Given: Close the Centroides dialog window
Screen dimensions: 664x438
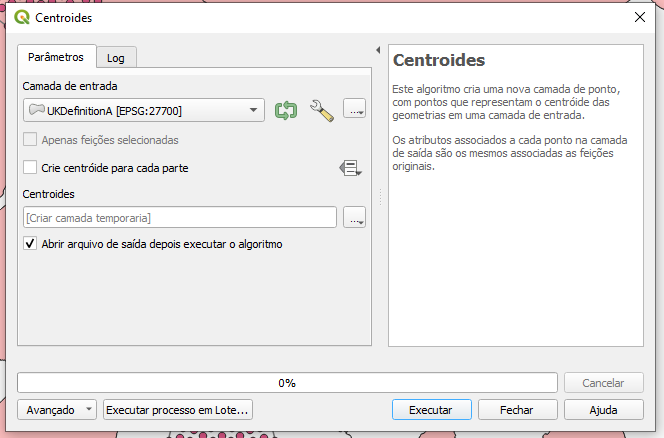Looking at the screenshot, I should pos(640,16).
